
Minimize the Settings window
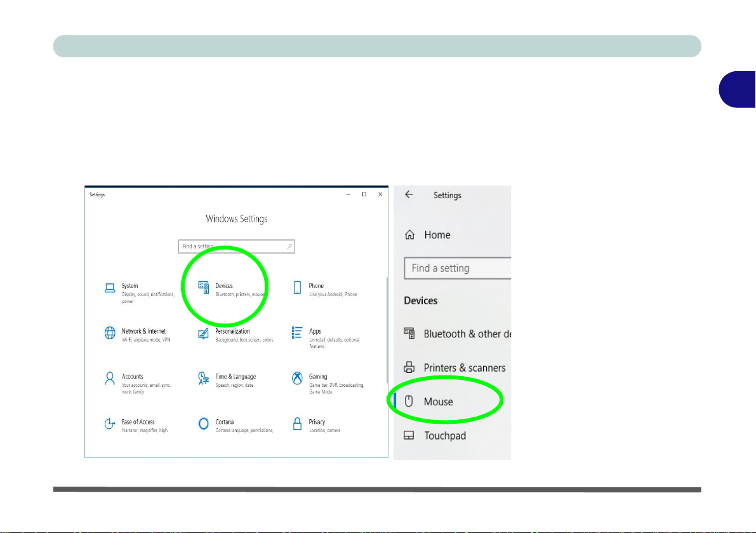348,194
